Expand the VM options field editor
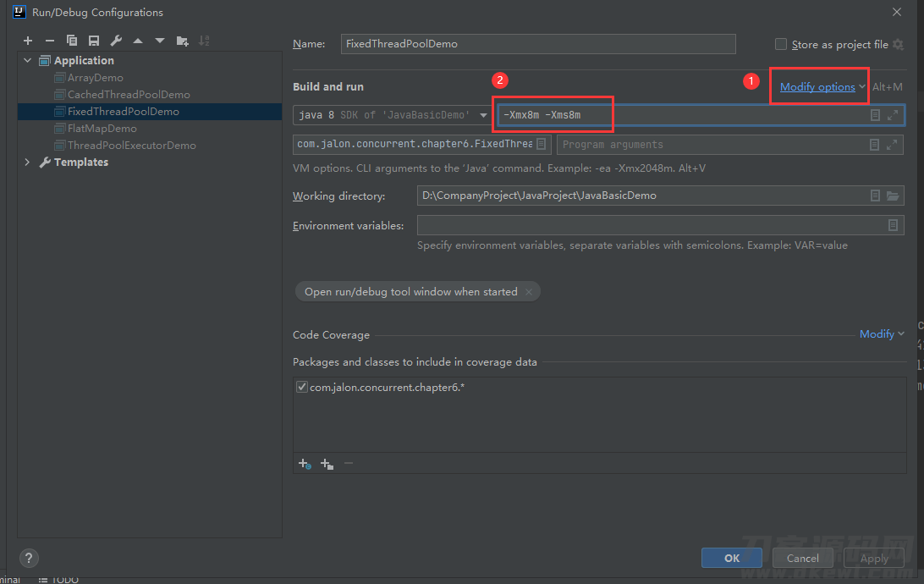Screen dimensions: 924x584 pyautogui.click(x=893, y=115)
